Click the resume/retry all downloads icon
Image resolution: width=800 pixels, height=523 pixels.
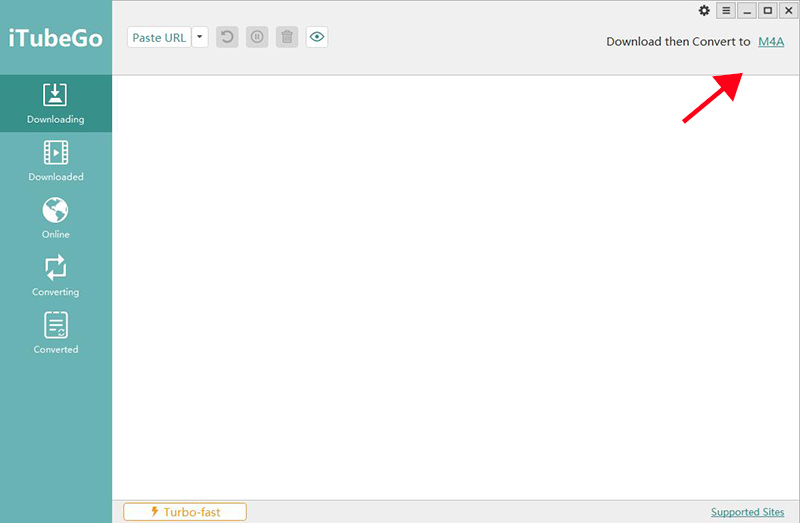pyautogui.click(x=227, y=37)
